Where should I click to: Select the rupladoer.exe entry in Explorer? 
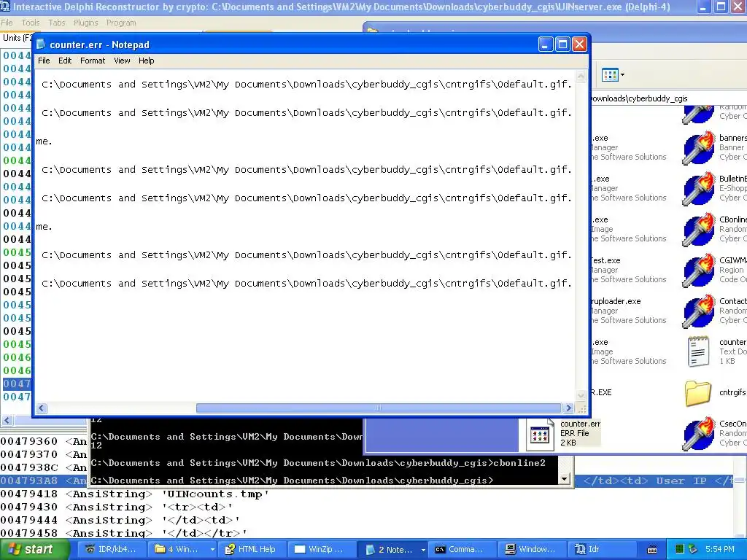pyautogui.click(x=616, y=301)
